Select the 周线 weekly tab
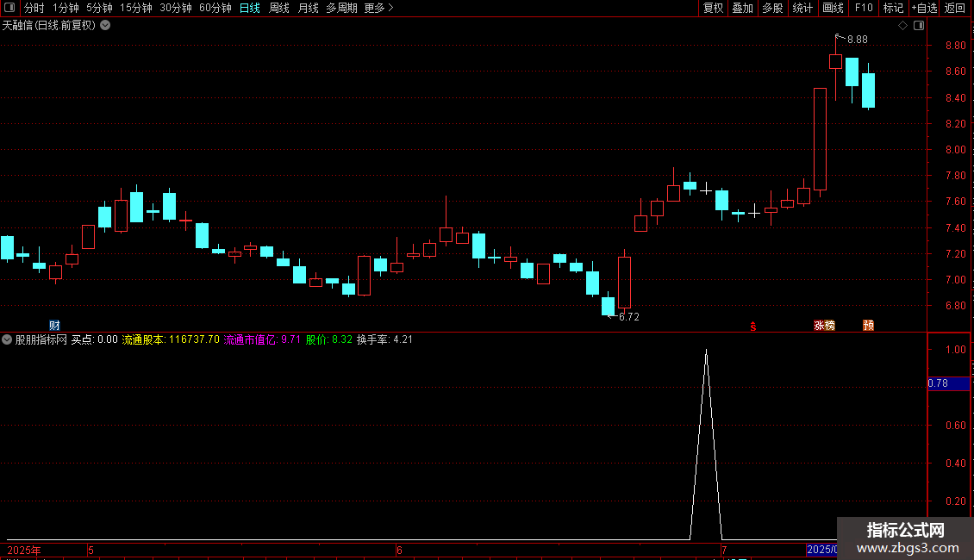This screenshot has height=560, width=974. coord(279,8)
